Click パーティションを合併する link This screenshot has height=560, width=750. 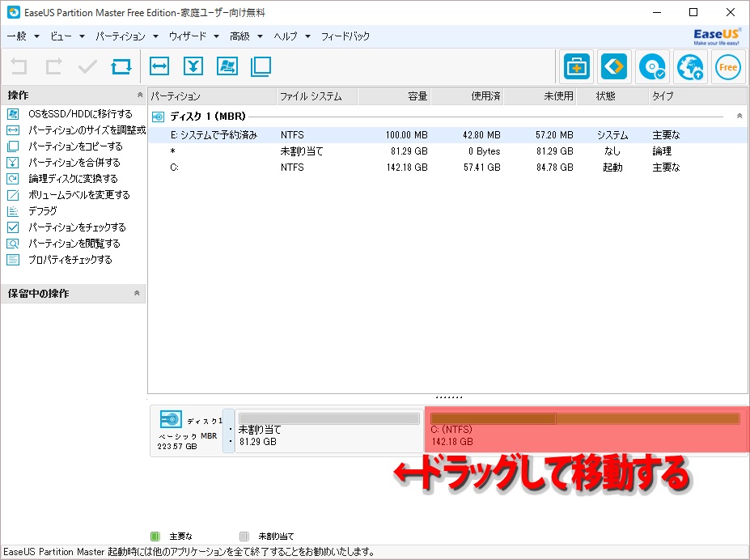click(74, 163)
